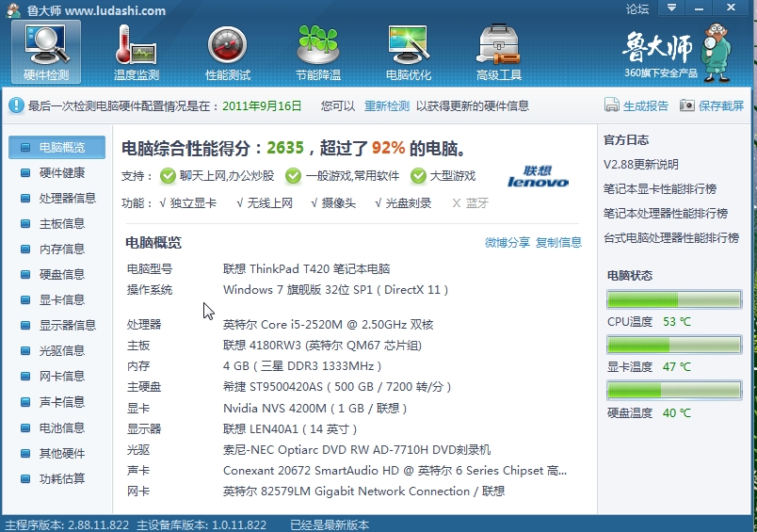The image size is (757, 532).
Task: Click the Lenovo 联想 brand logo
Action: tap(538, 177)
